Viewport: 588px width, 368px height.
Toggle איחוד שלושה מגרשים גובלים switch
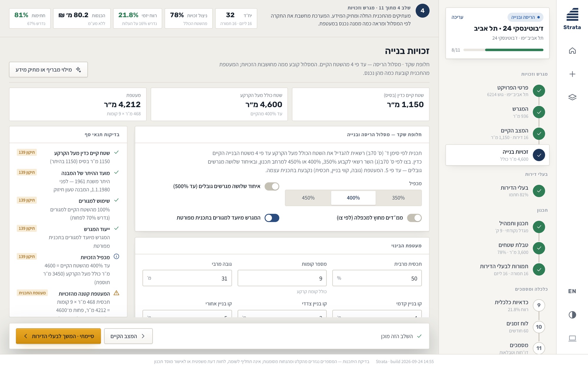(272, 186)
